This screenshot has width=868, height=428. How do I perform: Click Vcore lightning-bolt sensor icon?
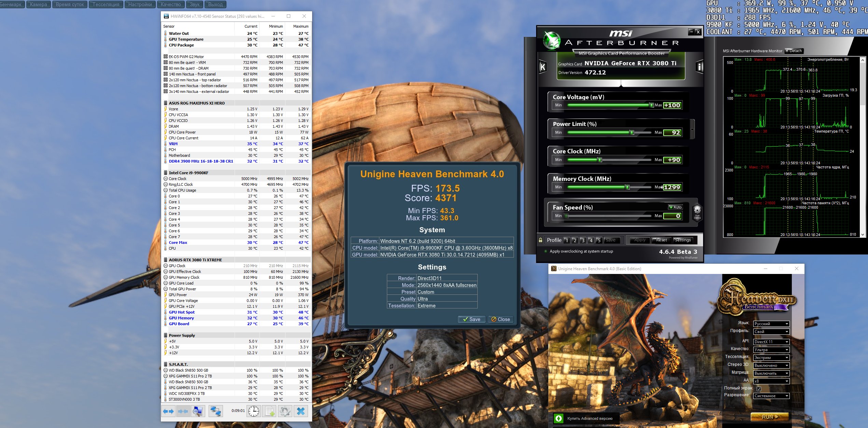[x=166, y=109]
